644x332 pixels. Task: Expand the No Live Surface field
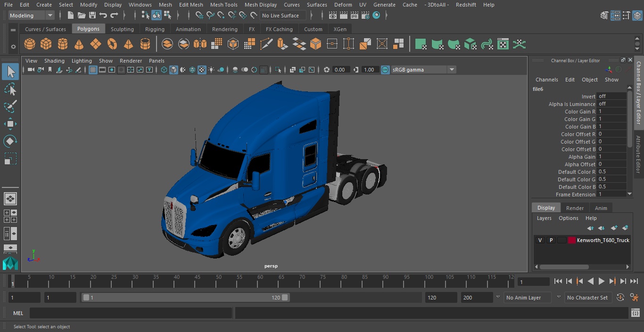point(284,16)
